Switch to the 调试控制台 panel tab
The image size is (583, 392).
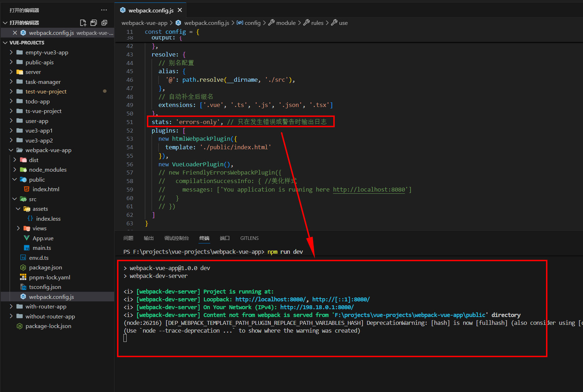tap(176, 238)
